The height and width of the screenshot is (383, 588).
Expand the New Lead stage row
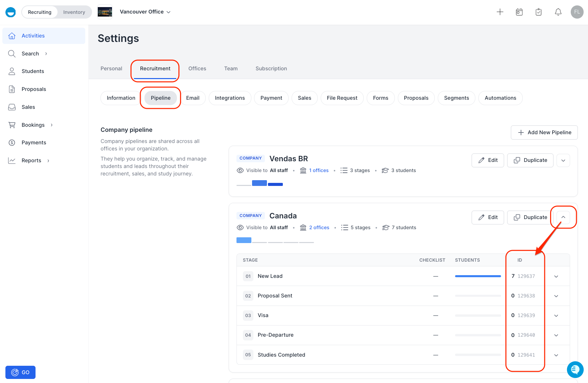[x=556, y=277]
